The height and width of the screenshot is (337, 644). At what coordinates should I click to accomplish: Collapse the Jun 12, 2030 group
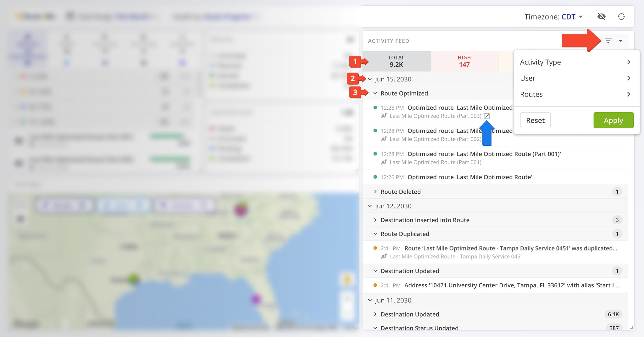[x=370, y=206]
